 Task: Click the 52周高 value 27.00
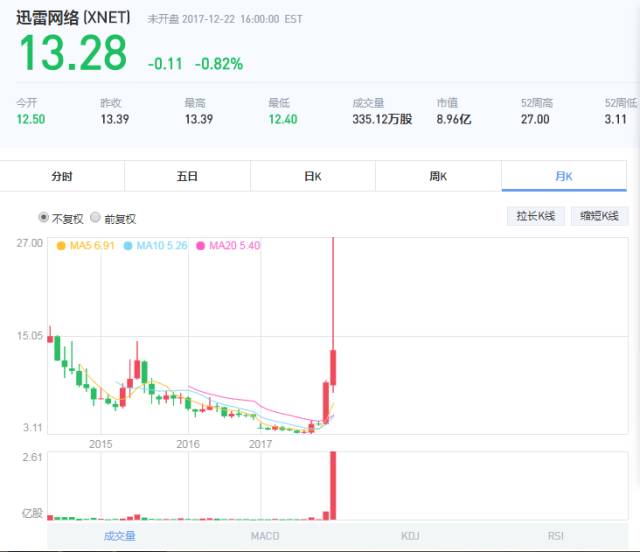[535, 119]
